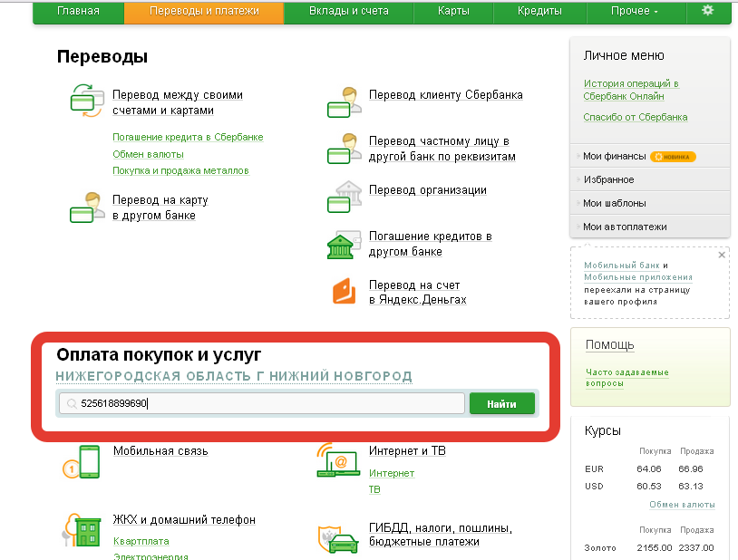Open Часто задаваемые вопросы help link
Image resolution: width=738 pixels, height=560 pixels.
(626, 378)
